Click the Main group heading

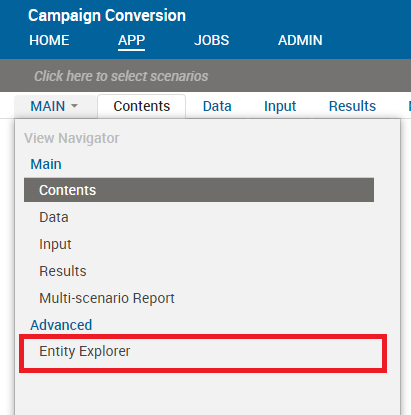(46, 164)
